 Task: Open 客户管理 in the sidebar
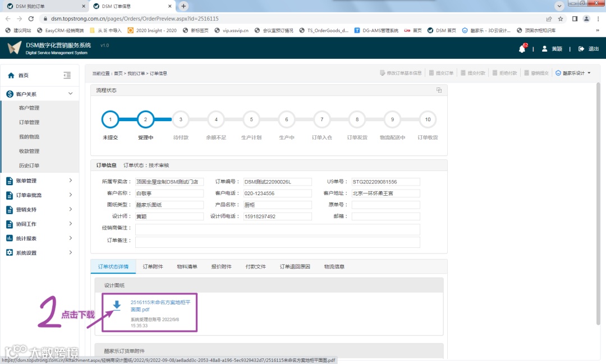click(29, 108)
